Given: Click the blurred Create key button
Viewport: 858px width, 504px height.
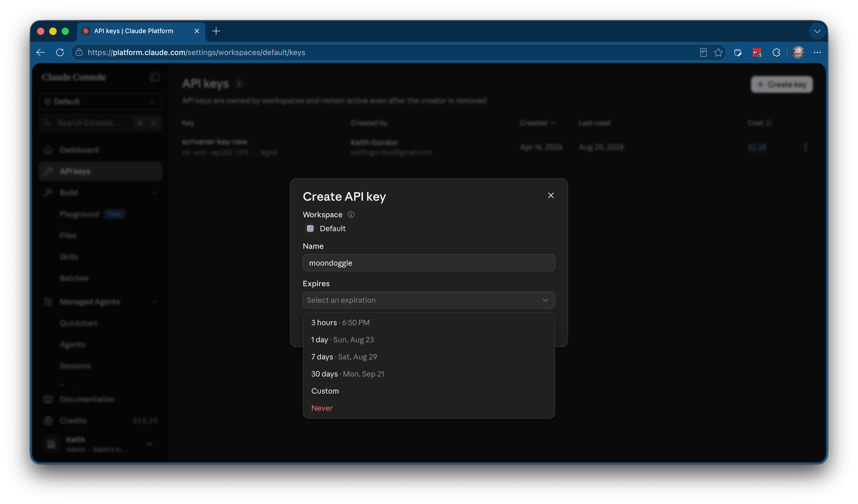Looking at the screenshot, I should pos(782,84).
